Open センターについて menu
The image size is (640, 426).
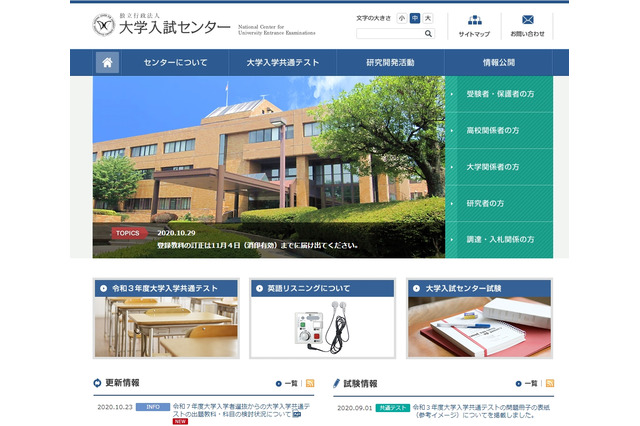pyautogui.click(x=176, y=62)
